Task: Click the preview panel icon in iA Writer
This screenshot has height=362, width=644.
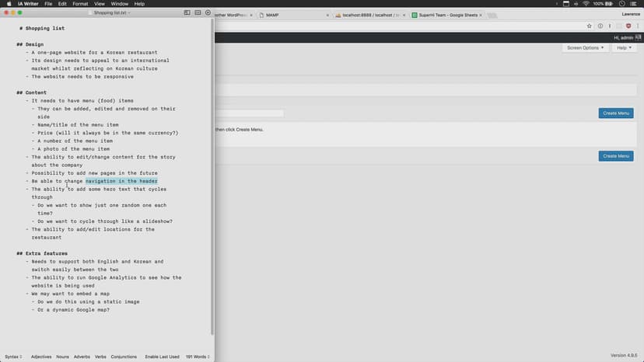Action: pyautogui.click(x=198, y=12)
